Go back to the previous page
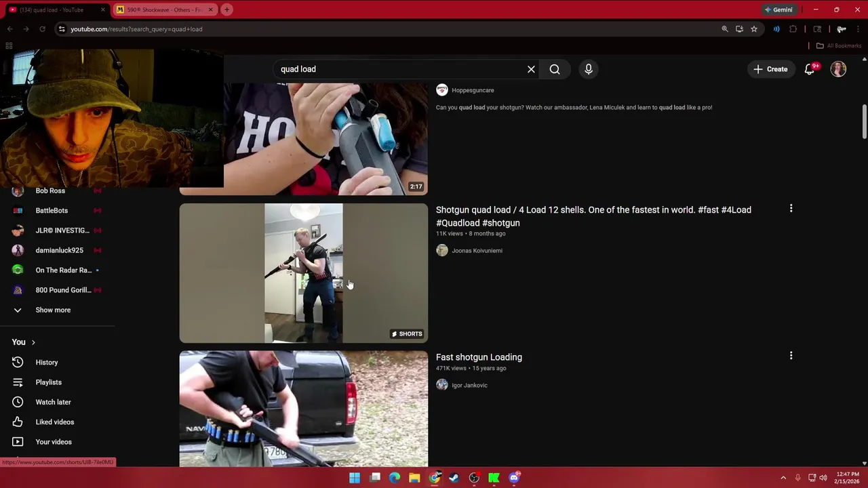This screenshot has width=868, height=488. [9, 29]
